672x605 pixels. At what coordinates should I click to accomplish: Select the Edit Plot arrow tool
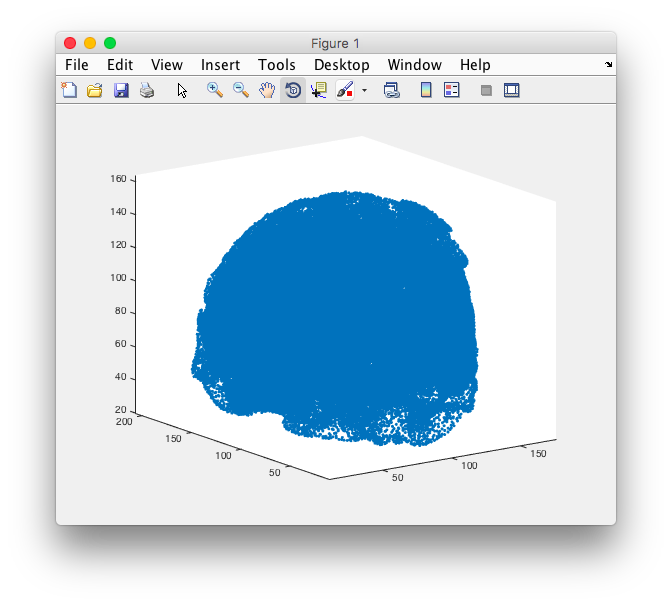(x=182, y=90)
